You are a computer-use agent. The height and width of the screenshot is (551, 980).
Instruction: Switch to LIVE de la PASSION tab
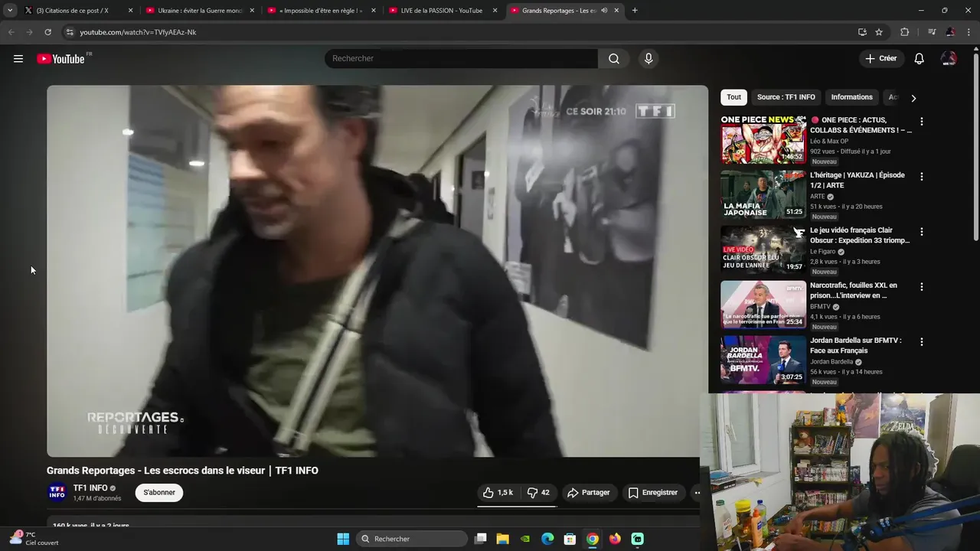point(442,11)
